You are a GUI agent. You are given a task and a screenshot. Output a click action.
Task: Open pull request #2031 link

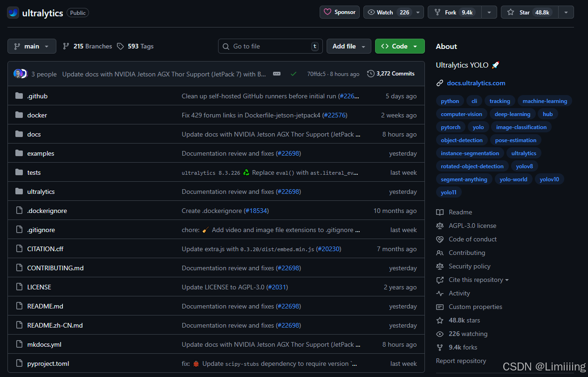[277, 287]
